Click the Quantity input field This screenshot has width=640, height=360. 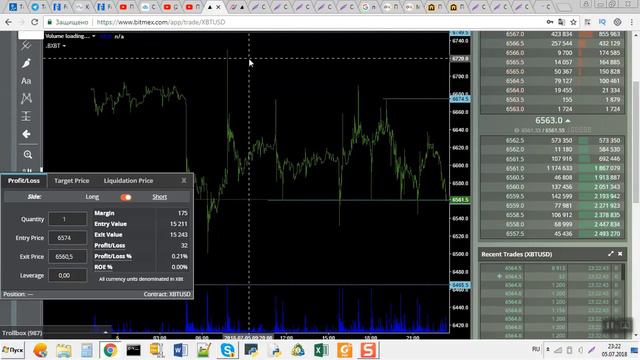tap(67, 219)
